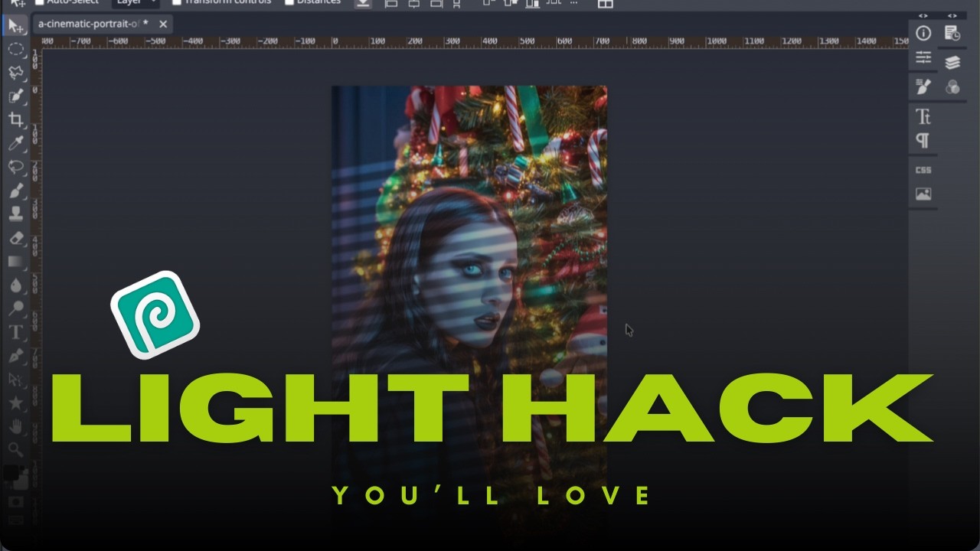Select the Clone Stamp tool
Screen dimensions: 980x551
[x=15, y=214]
